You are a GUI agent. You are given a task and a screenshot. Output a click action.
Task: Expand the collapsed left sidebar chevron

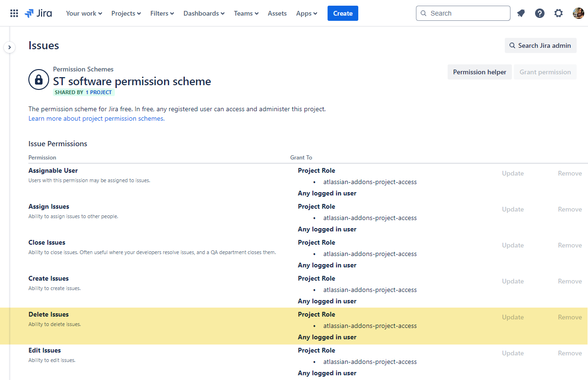tap(9, 47)
